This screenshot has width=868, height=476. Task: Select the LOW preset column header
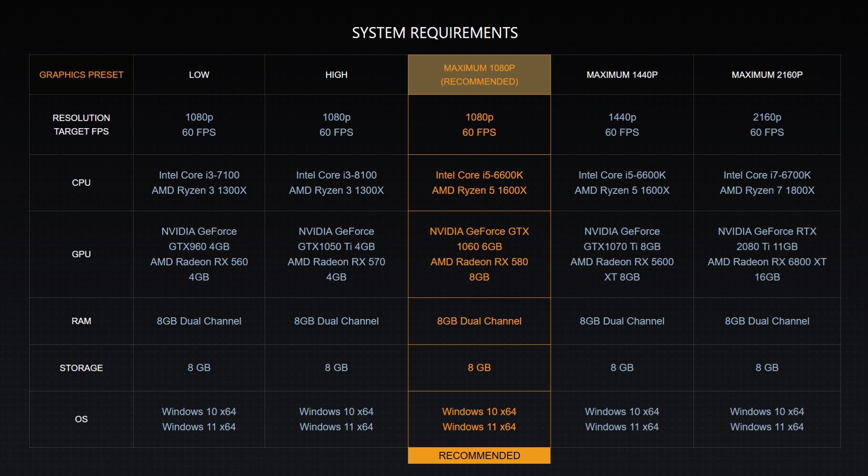(x=199, y=75)
